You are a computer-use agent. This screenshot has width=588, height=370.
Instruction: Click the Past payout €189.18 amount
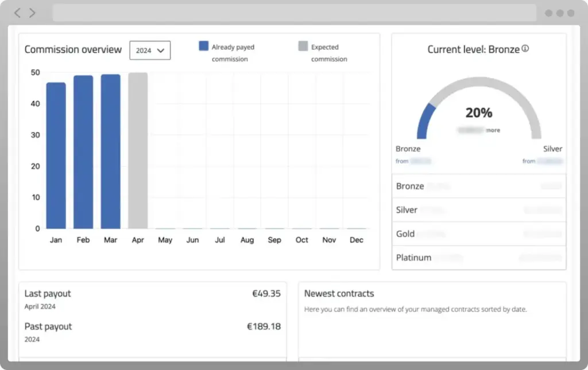(264, 326)
